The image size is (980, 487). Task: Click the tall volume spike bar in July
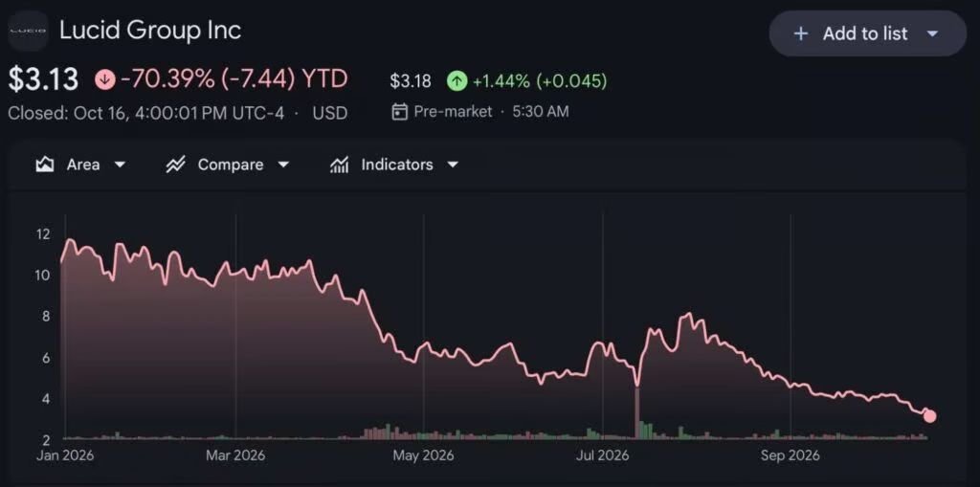(x=637, y=412)
